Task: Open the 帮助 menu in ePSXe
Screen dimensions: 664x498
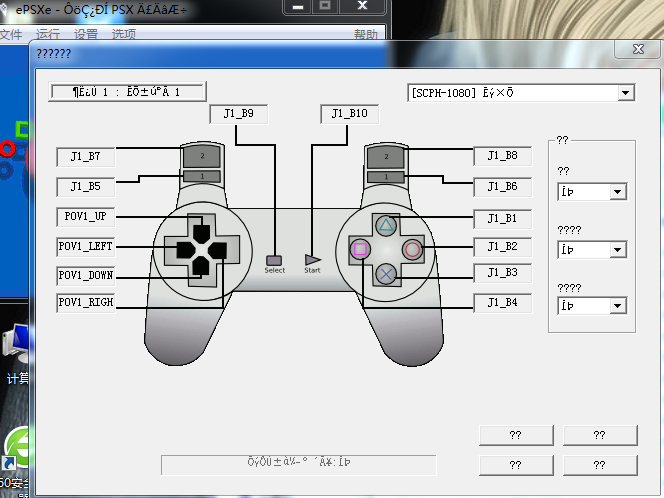Action: click(x=365, y=34)
